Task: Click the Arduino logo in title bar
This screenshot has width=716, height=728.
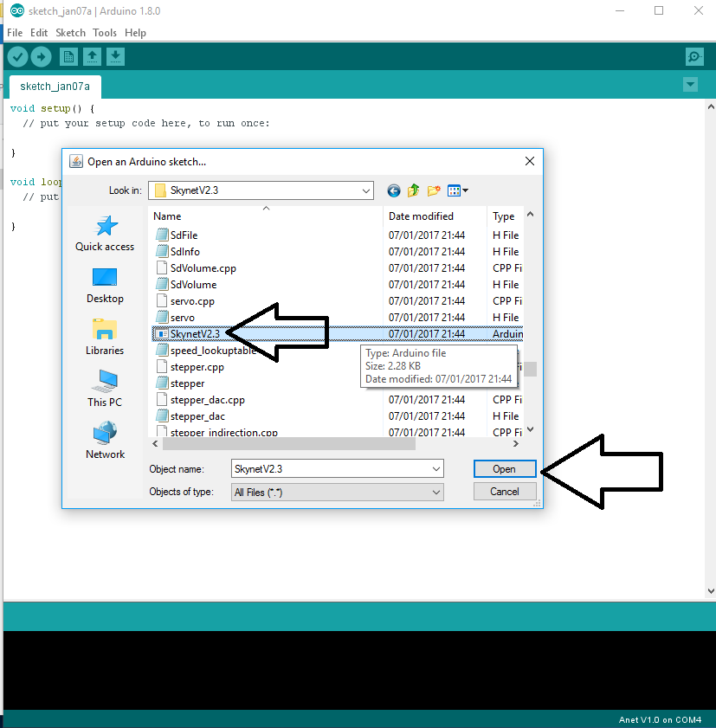Action: (x=17, y=10)
